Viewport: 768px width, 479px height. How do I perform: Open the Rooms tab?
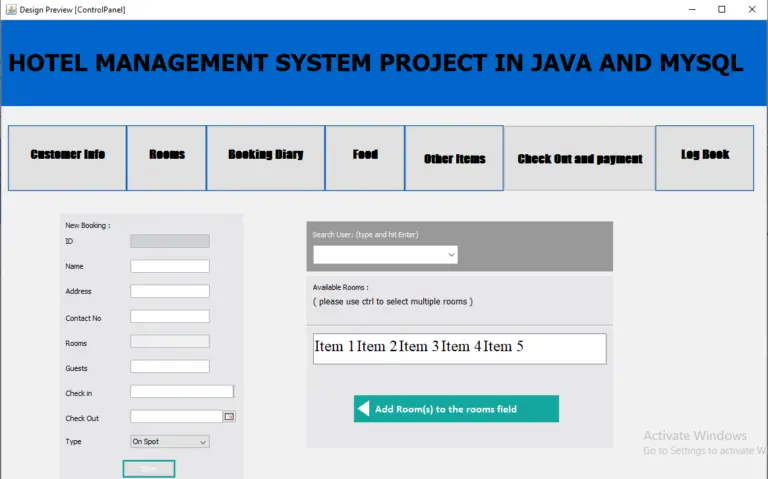click(166, 157)
